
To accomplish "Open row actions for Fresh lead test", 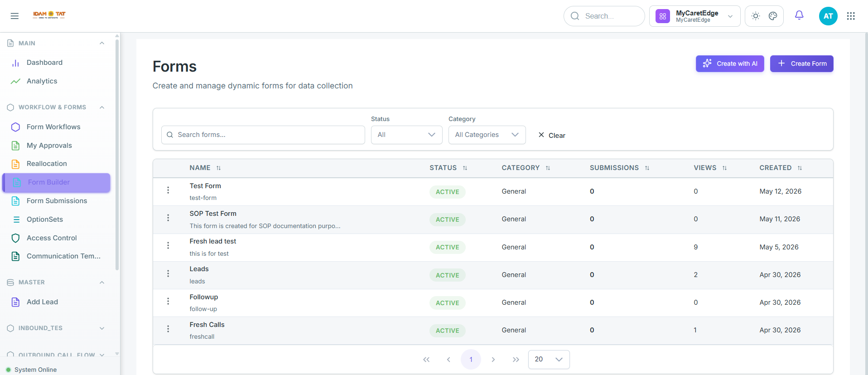I will coord(168,245).
